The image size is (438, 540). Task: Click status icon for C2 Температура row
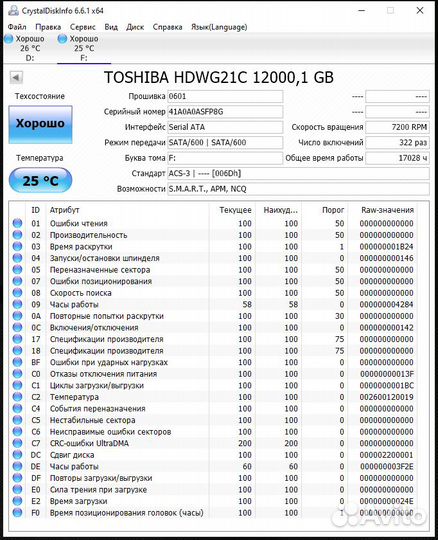(17, 397)
